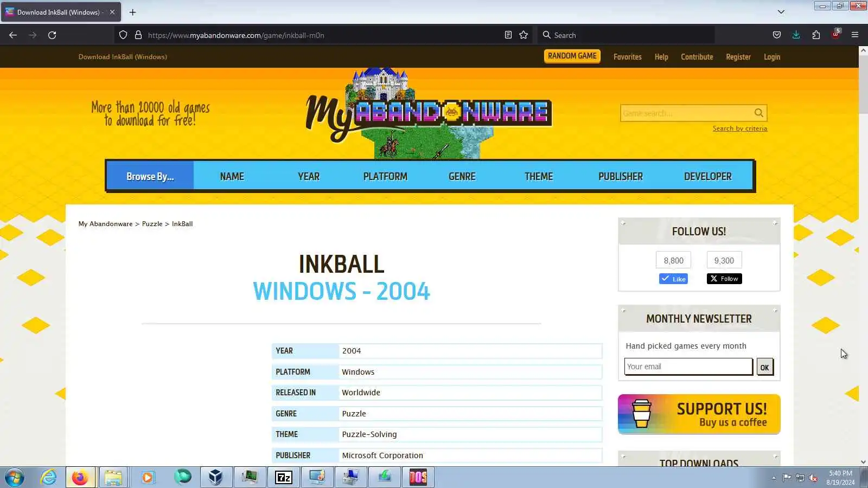Screen dimensions: 868x488
Task: Open Windows Start menu orb
Action: pyautogui.click(x=15, y=478)
